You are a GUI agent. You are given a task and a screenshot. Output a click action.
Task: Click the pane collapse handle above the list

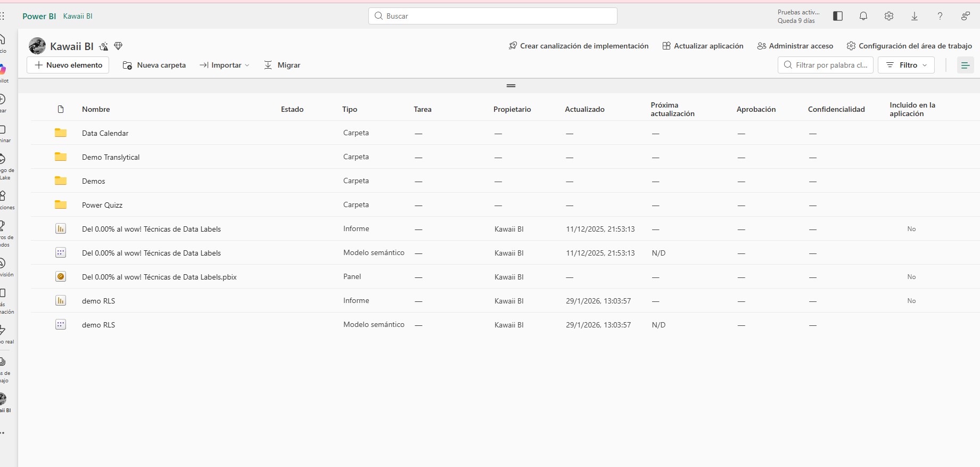[511, 86]
